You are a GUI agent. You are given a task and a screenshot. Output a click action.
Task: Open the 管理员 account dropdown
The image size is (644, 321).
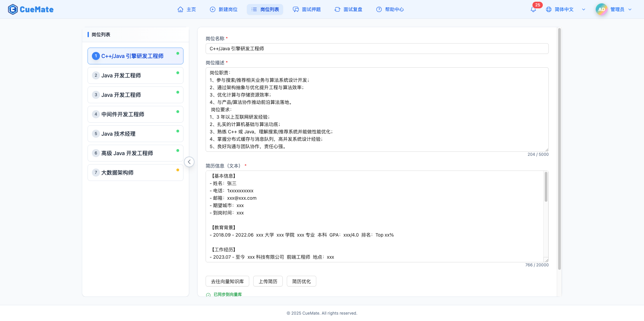(x=630, y=9)
